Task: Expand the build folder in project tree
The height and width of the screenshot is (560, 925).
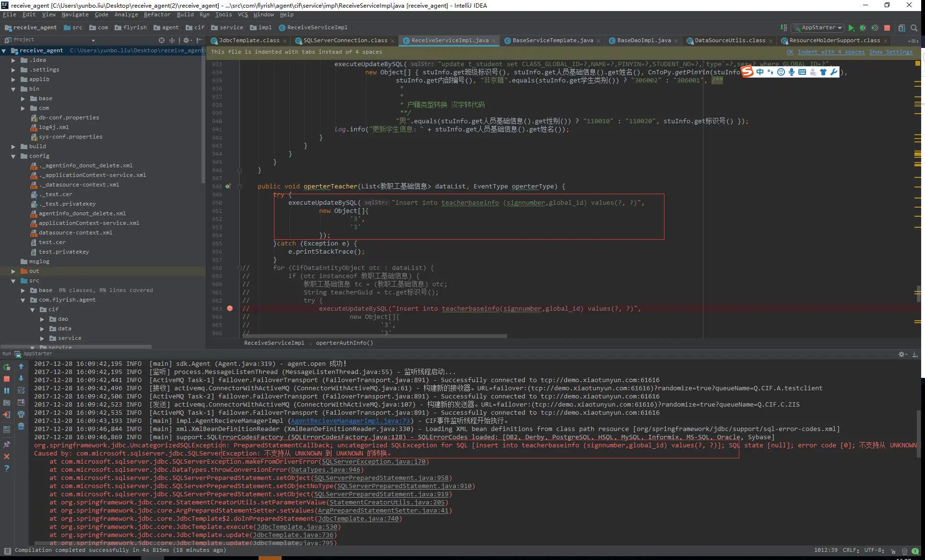Action: tap(13, 147)
